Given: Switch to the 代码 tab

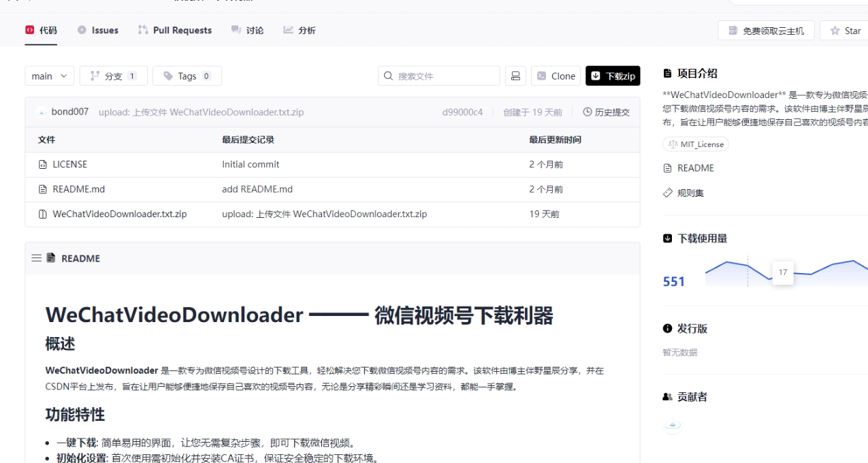Looking at the screenshot, I should 42,30.
